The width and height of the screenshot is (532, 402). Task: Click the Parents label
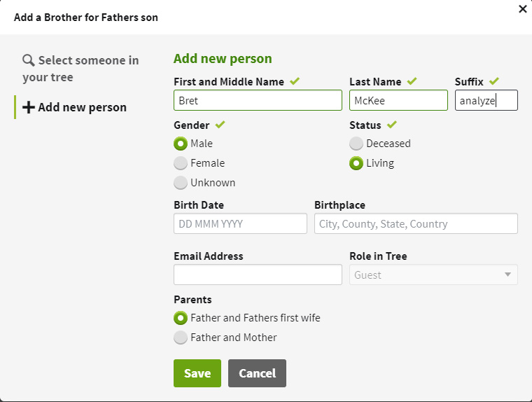pyautogui.click(x=192, y=300)
